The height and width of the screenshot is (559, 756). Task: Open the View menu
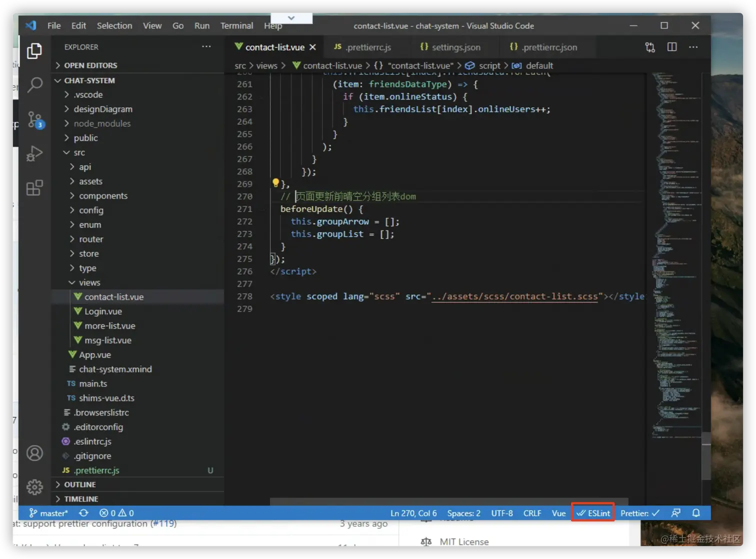[x=152, y=25]
